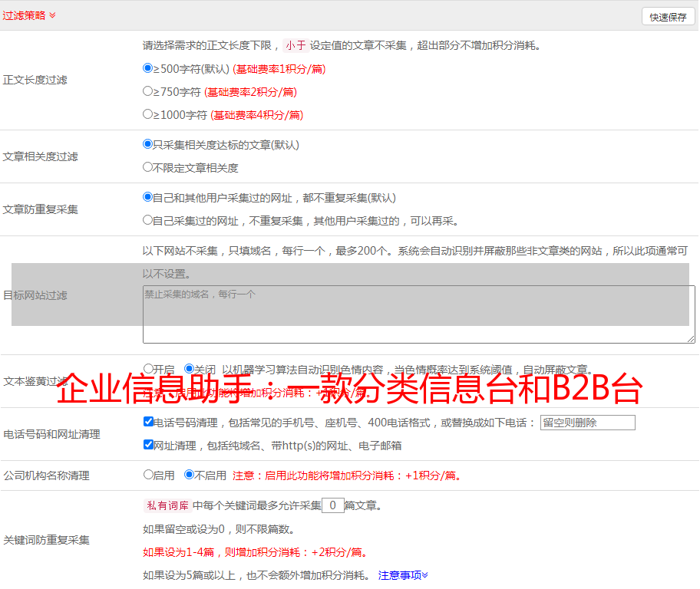The width and height of the screenshot is (700, 589).
Task: Select 自己和其他用户采集过的网址 no-repeat option
Action: (148, 197)
